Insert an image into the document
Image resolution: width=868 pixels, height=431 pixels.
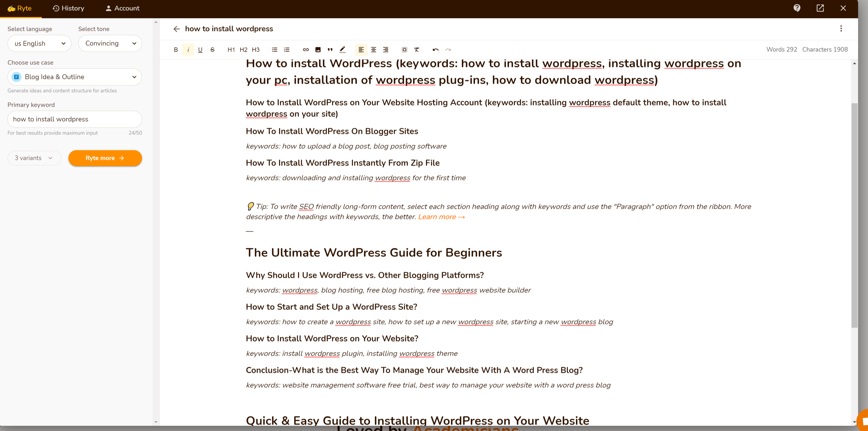click(318, 50)
